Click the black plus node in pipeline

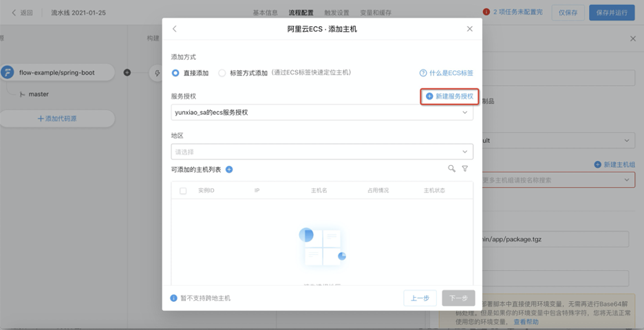point(127,73)
